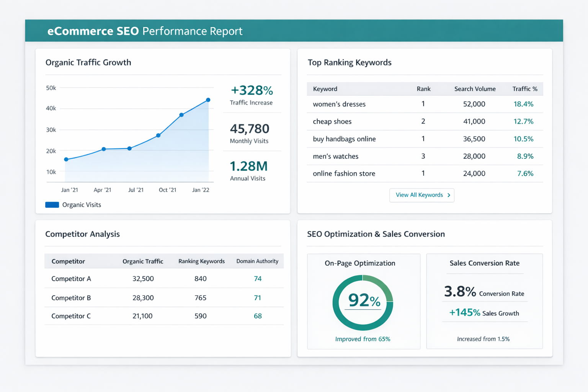Click the 3.8% Conversion Rate value
Screen dimensions: 588x392
pos(460,292)
